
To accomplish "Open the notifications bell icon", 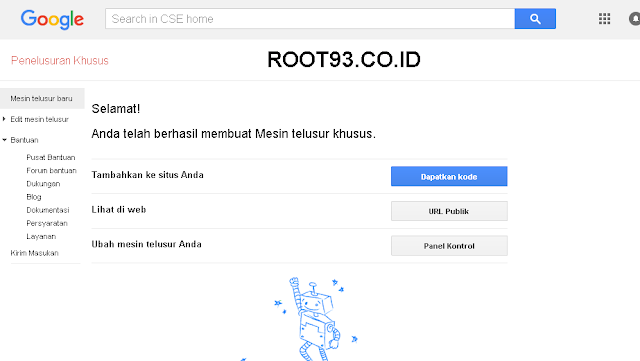I will 634,19.
